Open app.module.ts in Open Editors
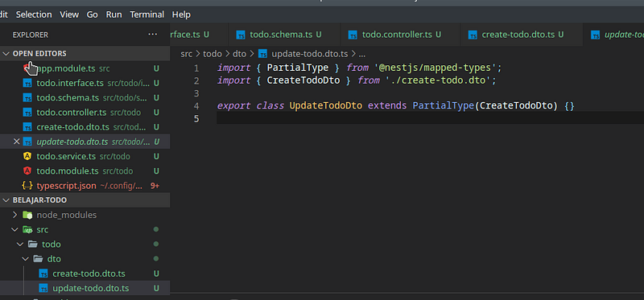The width and height of the screenshot is (644, 300). click(85, 68)
